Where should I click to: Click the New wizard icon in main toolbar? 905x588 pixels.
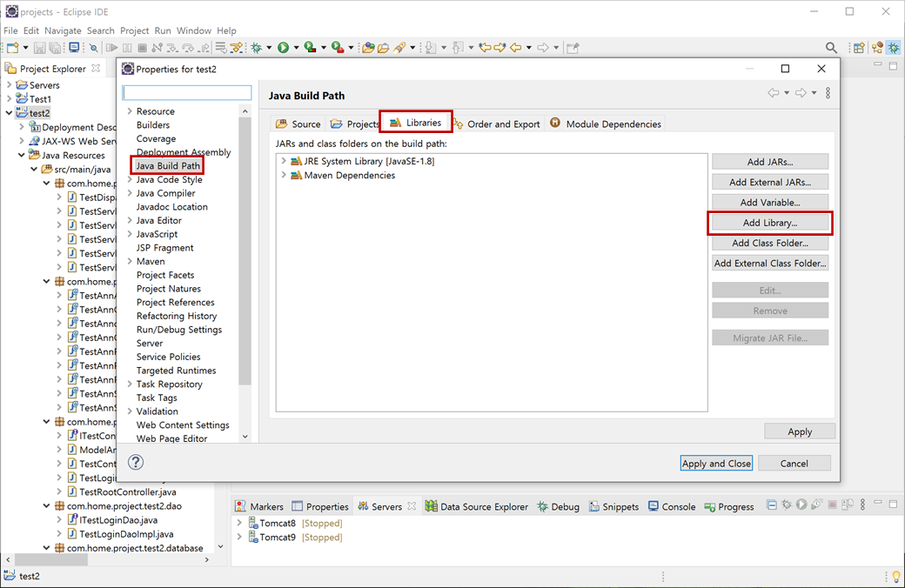[x=13, y=48]
